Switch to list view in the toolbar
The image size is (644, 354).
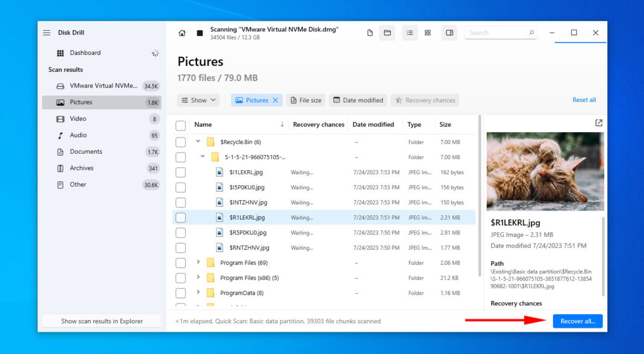(409, 33)
